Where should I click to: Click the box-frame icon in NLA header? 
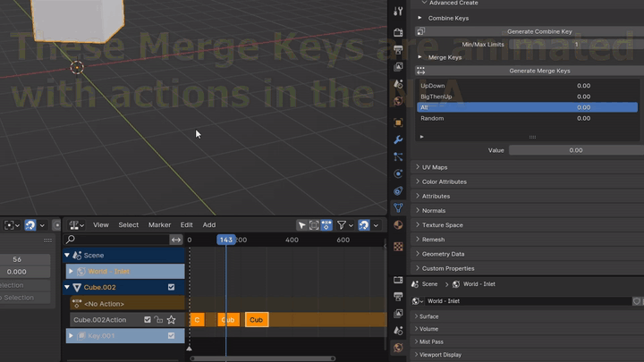(314, 225)
